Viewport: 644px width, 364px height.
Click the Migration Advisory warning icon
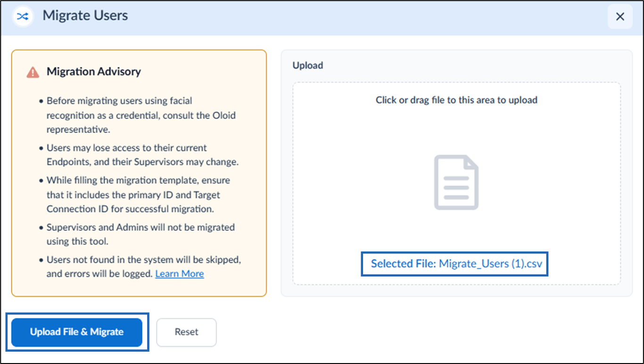pos(33,72)
